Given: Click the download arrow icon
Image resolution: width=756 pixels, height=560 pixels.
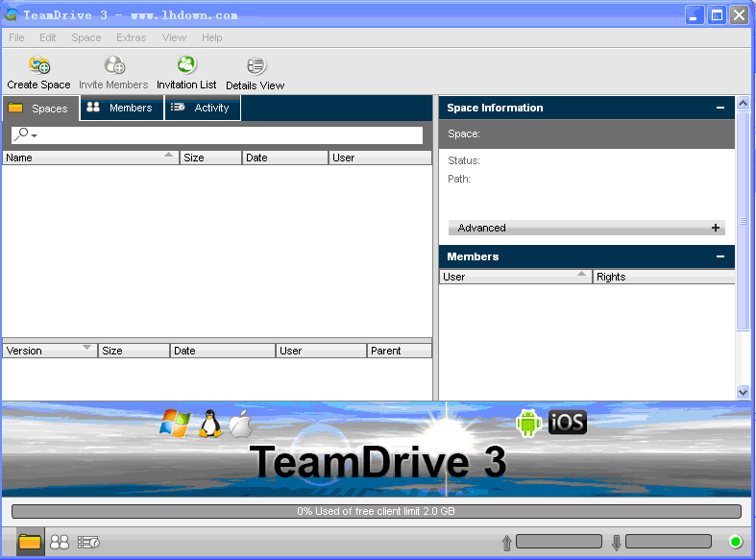Looking at the screenshot, I should pos(616,542).
